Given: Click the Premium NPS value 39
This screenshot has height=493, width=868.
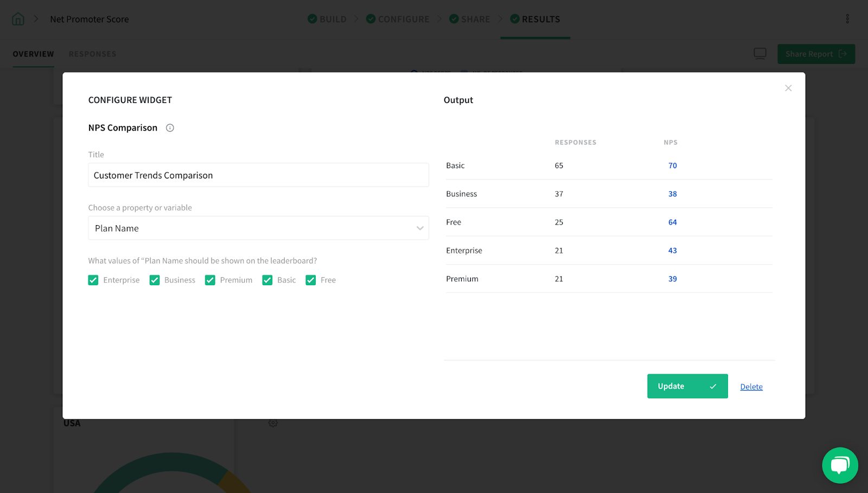Looking at the screenshot, I should [673, 279].
